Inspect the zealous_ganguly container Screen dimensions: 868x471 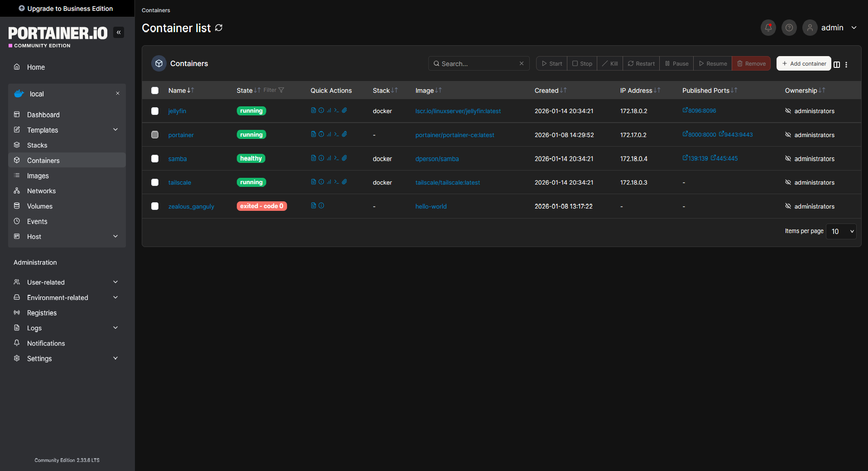321,206
